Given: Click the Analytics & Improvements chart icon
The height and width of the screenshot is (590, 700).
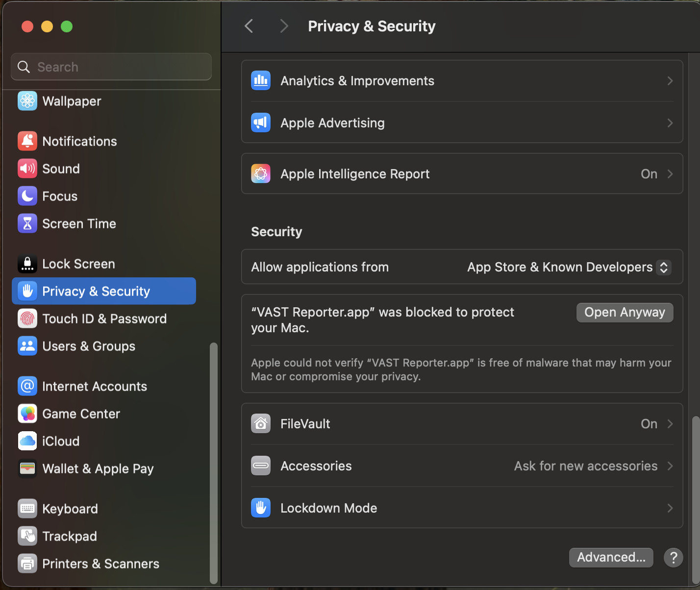Looking at the screenshot, I should (x=261, y=80).
